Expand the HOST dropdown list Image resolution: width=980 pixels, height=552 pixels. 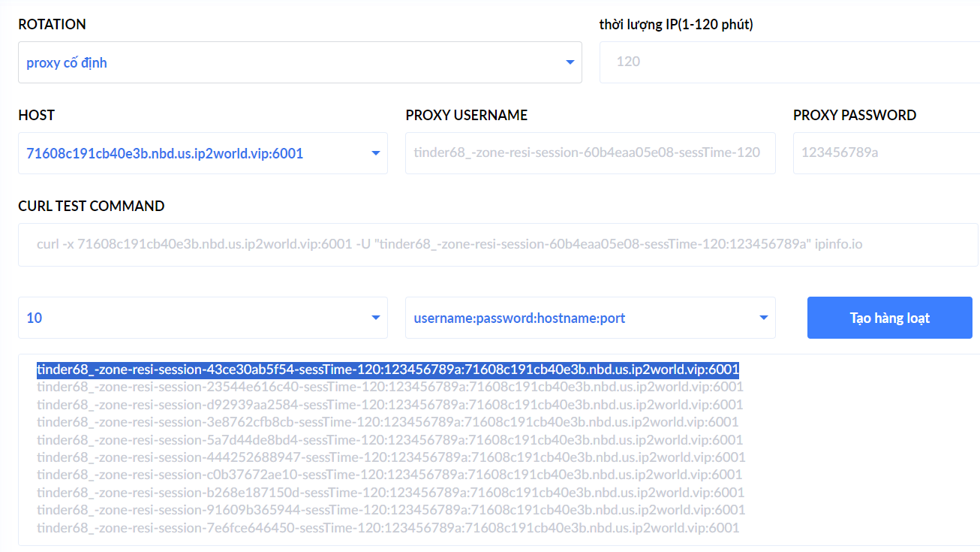(x=203, y=153)
